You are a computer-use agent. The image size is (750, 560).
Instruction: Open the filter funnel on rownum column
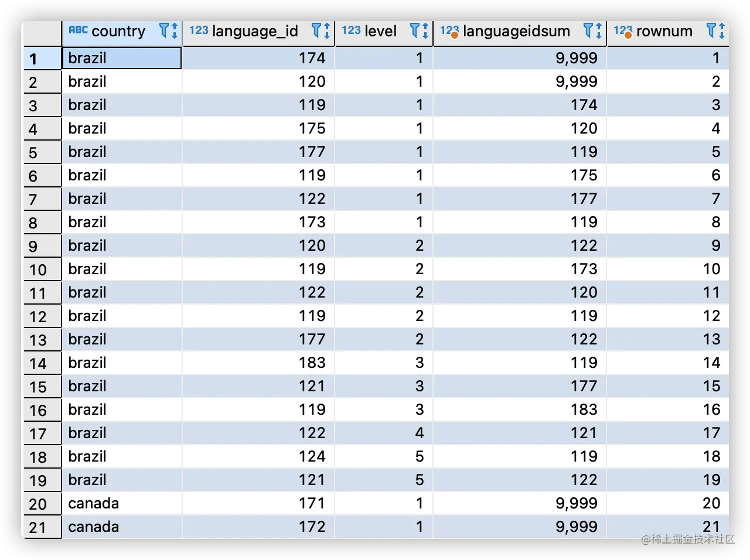click(711, 30)
